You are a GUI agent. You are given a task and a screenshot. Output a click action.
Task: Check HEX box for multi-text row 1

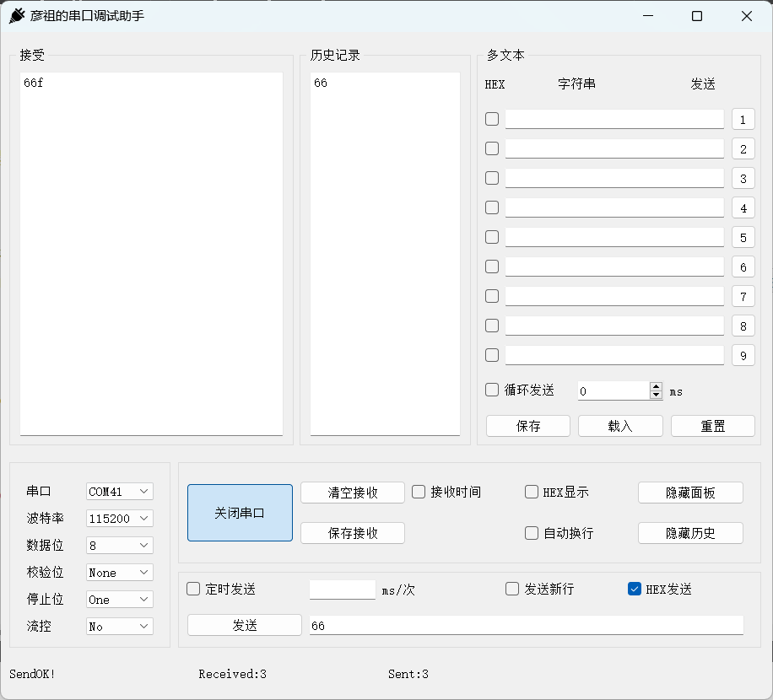click(x=492, y=119)
